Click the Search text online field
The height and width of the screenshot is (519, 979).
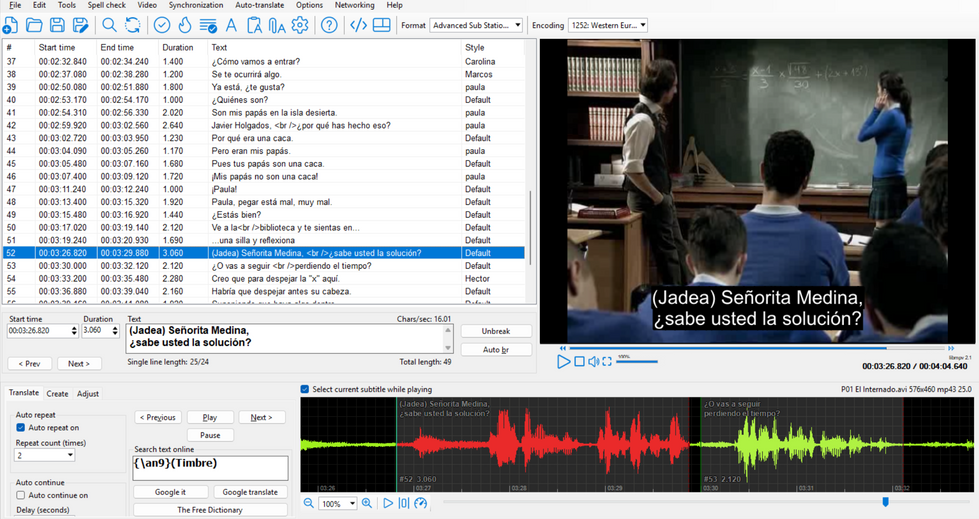(x=211, y=468)
